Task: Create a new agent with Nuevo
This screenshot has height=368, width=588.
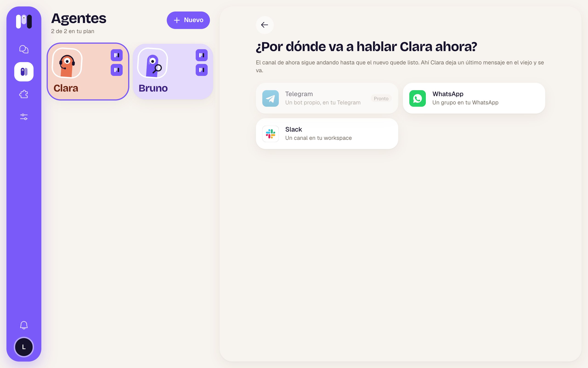Action: 188,20
